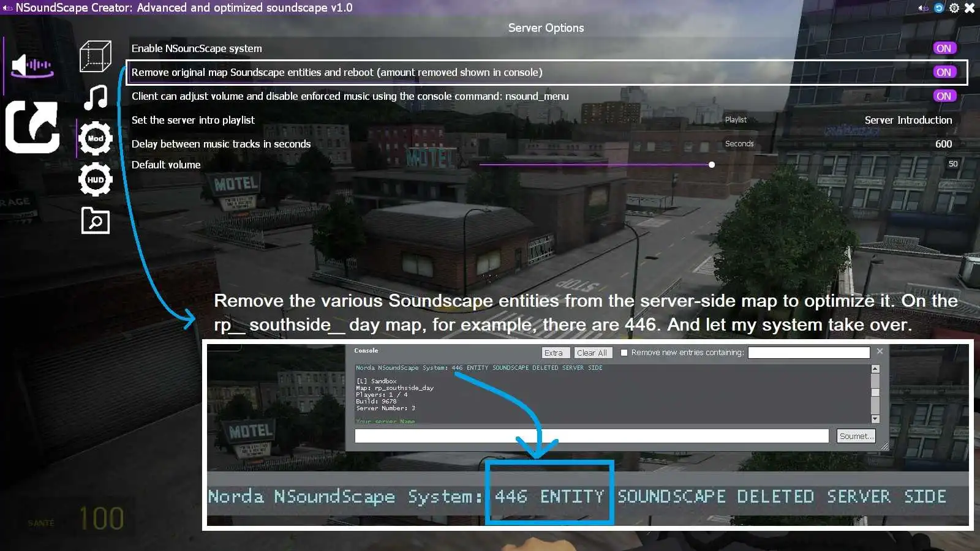Click the console scrollbar up arrow
The image size is (980, 551).
[x=875, y=369]
